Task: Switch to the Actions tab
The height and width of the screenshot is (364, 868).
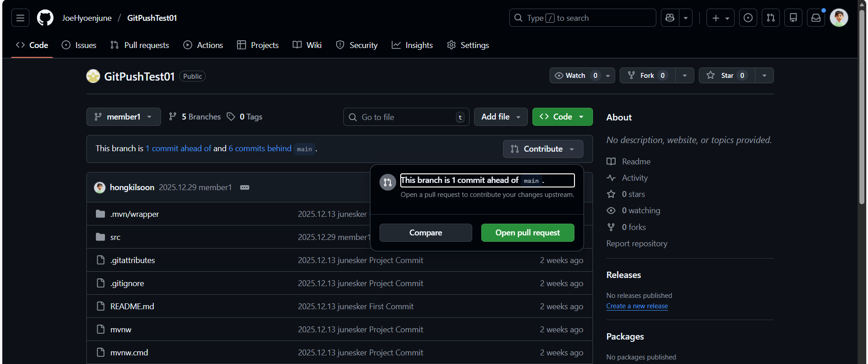Action: pyautogui.click(x=203, y=45)
